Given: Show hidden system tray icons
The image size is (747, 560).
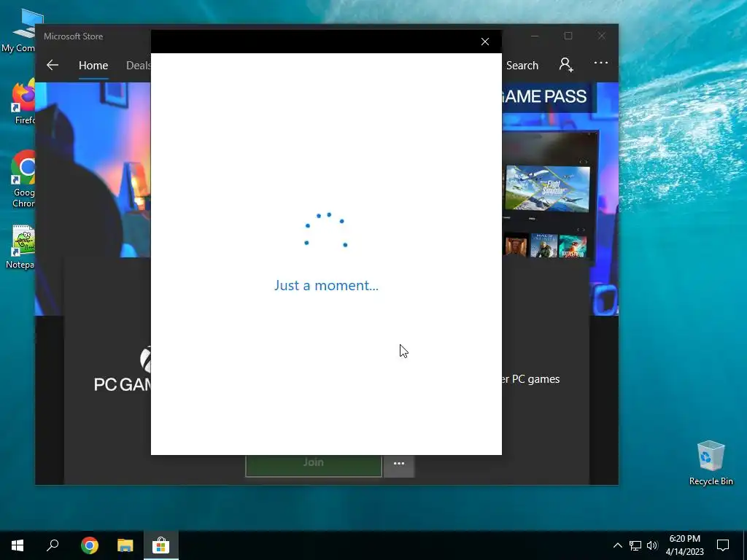Looking at the screenshot, I should click(x=617, y=545).
